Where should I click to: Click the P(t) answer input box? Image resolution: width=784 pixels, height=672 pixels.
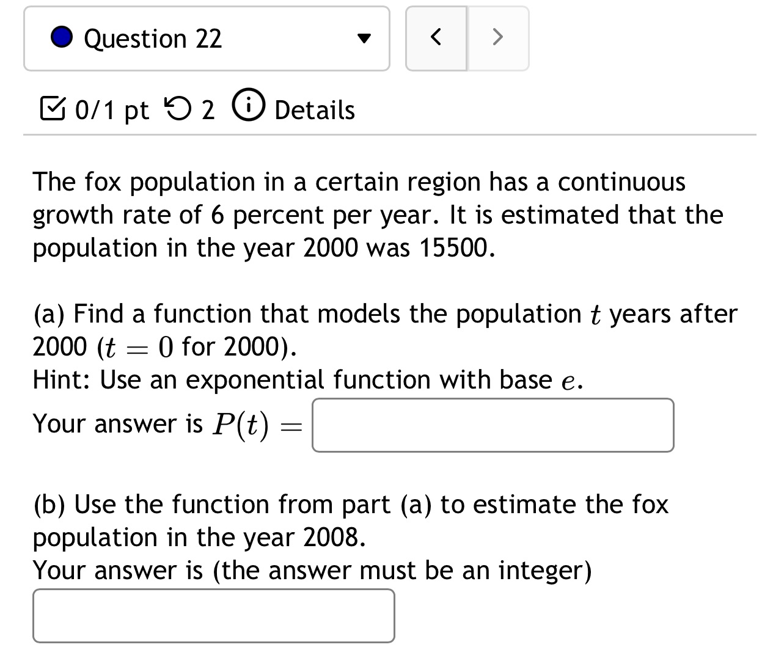492,425
